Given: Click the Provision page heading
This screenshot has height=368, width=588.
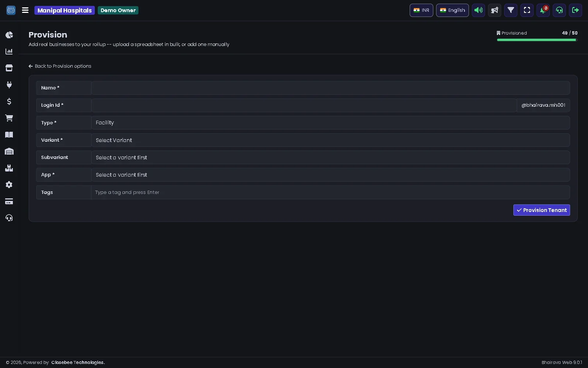Looking at the screenshot, I should (x=48, y=35).
